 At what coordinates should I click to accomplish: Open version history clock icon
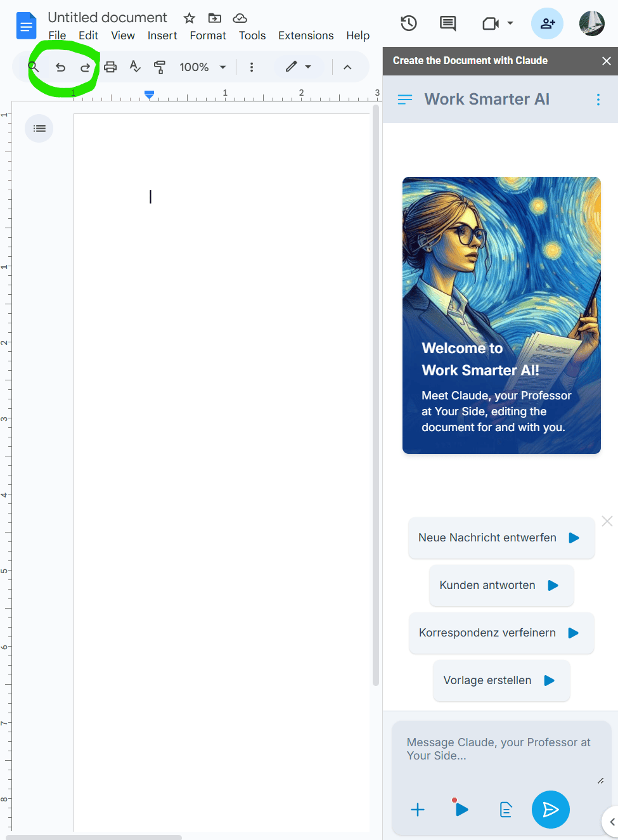pos(409,23)
